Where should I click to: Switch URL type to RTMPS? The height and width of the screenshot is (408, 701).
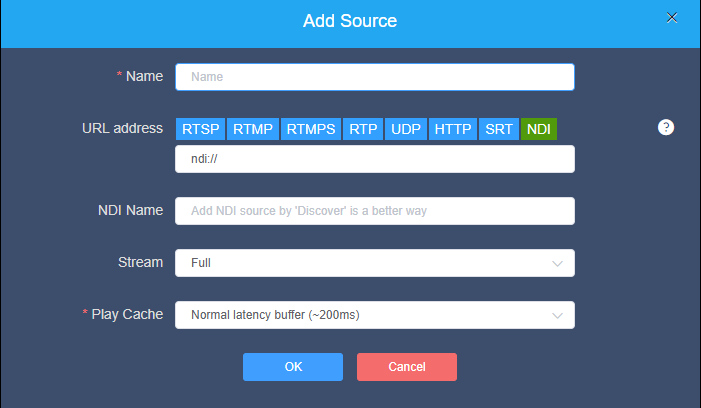[x=311, y=129]
